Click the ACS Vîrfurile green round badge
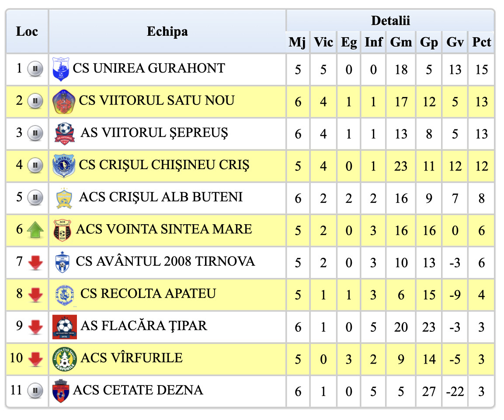The height and width of the screenshot is (420, 504). point(64,359)
